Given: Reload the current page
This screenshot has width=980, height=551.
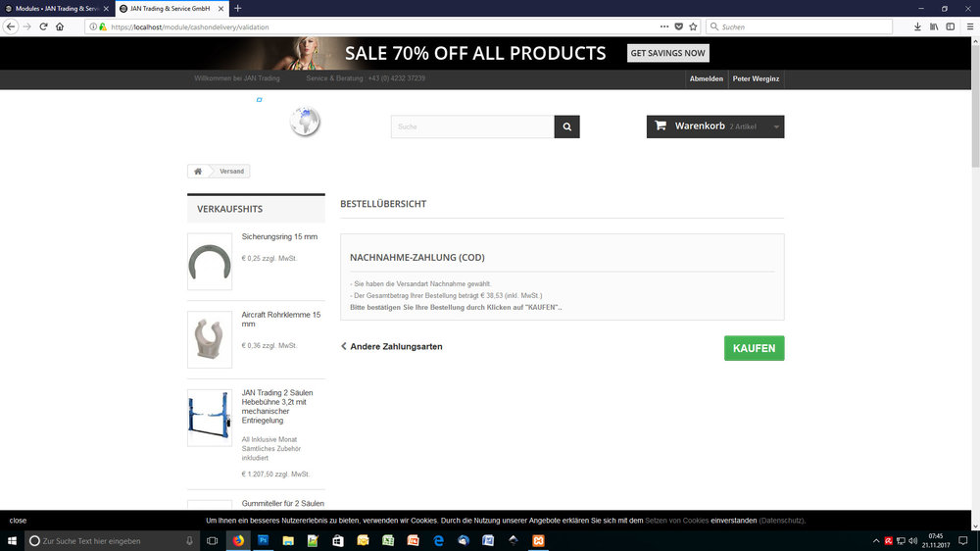Looking at the screenshot, I should pyautogui.click(x=43, y=26).
